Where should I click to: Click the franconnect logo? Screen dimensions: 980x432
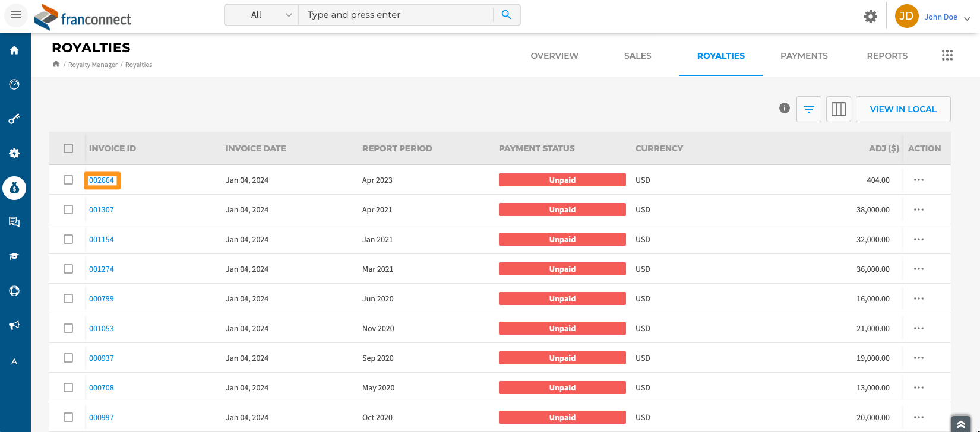pos(83,17)
